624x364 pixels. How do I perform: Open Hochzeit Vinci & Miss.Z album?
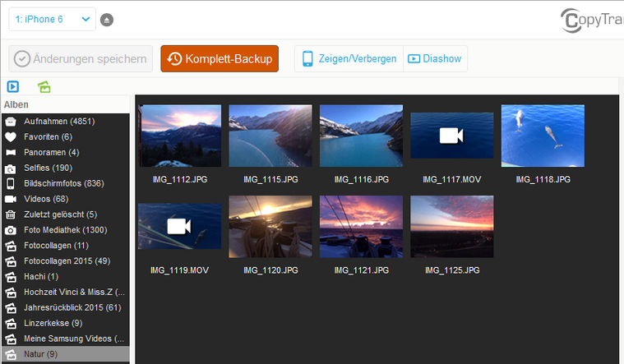(66, 292)
